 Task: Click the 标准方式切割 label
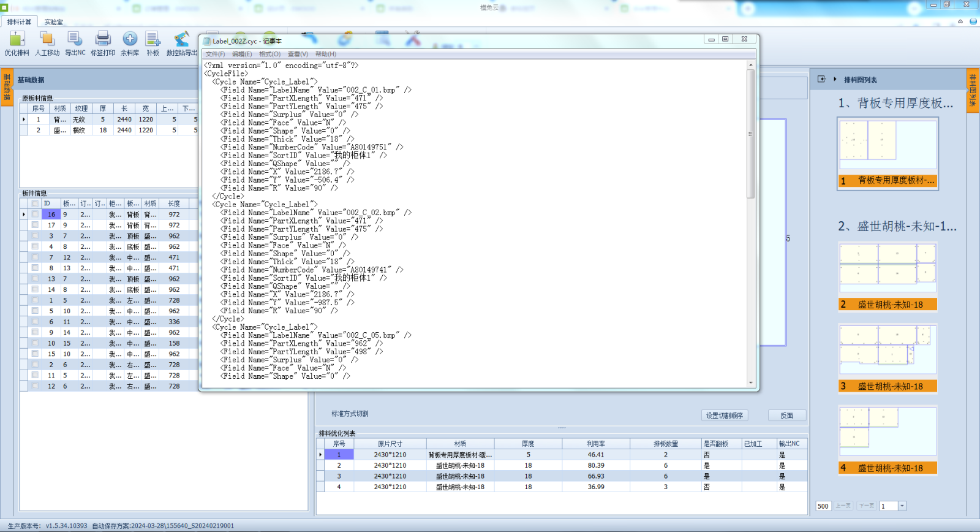pos(350,414)
